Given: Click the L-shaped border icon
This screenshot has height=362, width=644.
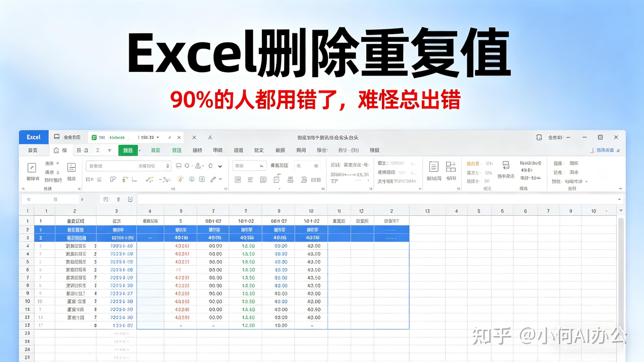Looking at the screenshot, I should pyautogui.click(x=134, y=179).
